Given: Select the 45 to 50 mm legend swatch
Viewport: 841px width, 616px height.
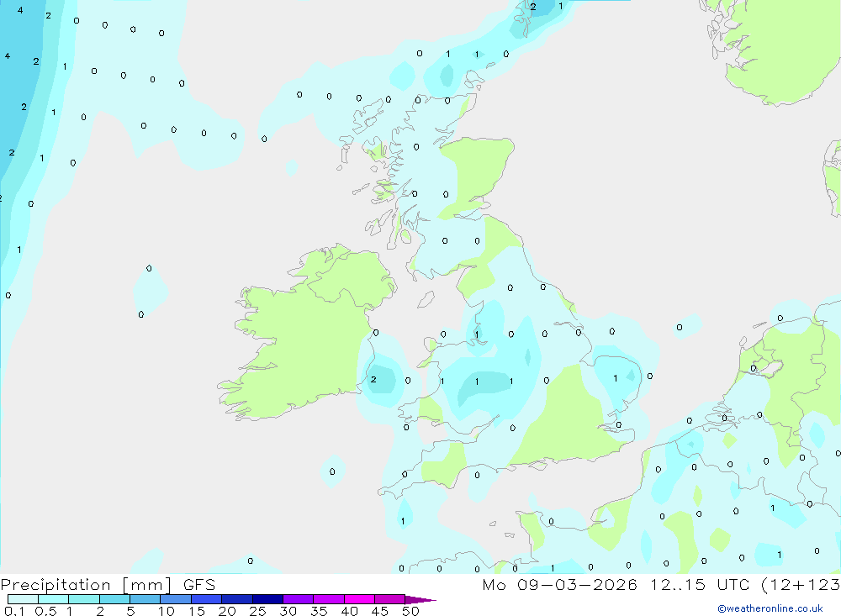Looking at the screenshot, I should [x=389, y=599].
